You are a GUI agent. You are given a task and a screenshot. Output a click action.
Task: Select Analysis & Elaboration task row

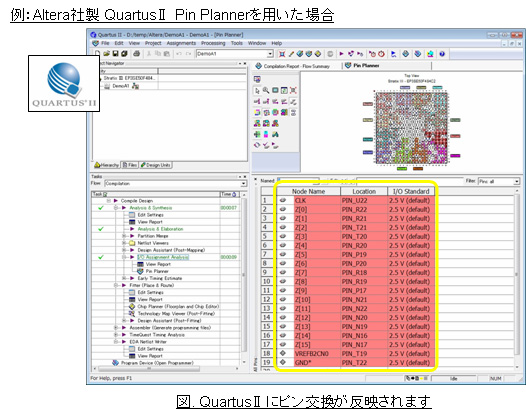(160, 229)
